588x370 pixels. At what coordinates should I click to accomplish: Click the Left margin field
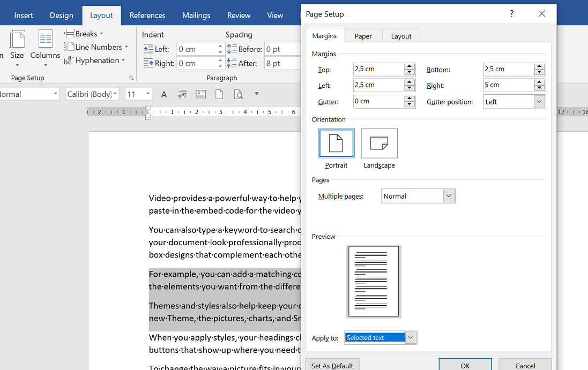coord(379,85)
